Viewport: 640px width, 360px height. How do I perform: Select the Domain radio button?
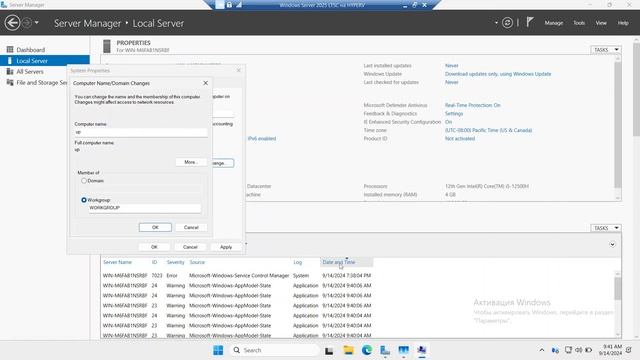tap(84, 180)
